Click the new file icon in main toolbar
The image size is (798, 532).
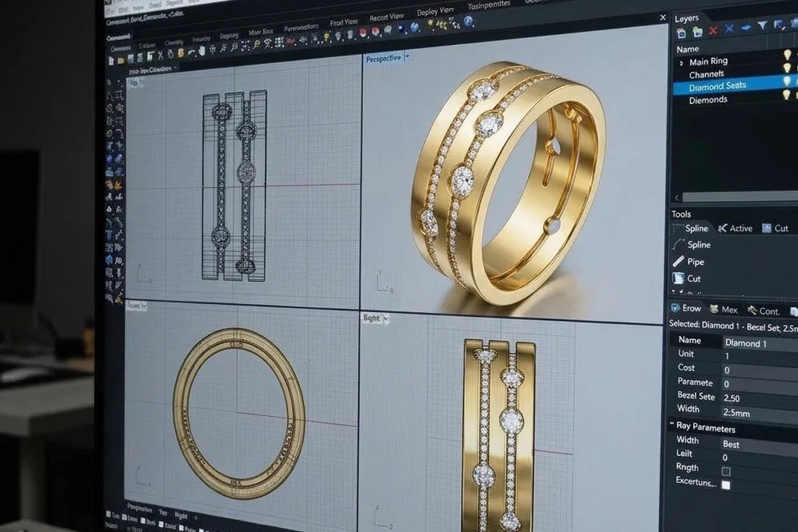tap(111, 60)
